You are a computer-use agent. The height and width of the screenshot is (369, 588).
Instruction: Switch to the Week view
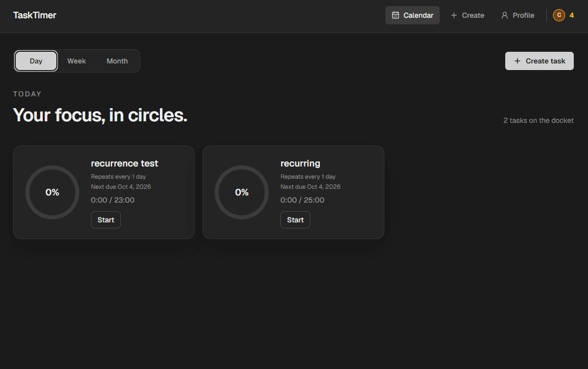[x=77, y=61]
